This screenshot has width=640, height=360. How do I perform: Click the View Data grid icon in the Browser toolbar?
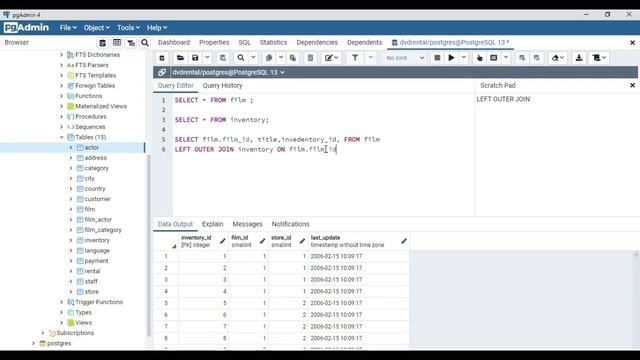click(117, 43)
